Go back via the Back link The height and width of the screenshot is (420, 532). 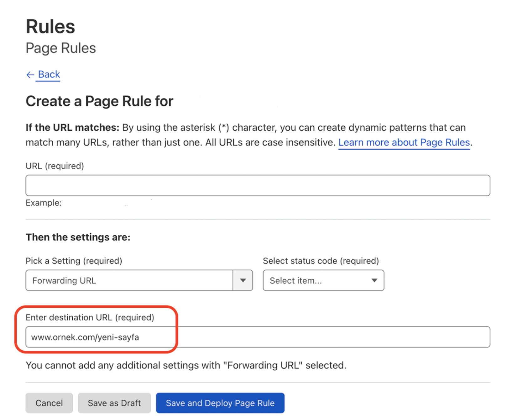(49, 74)
